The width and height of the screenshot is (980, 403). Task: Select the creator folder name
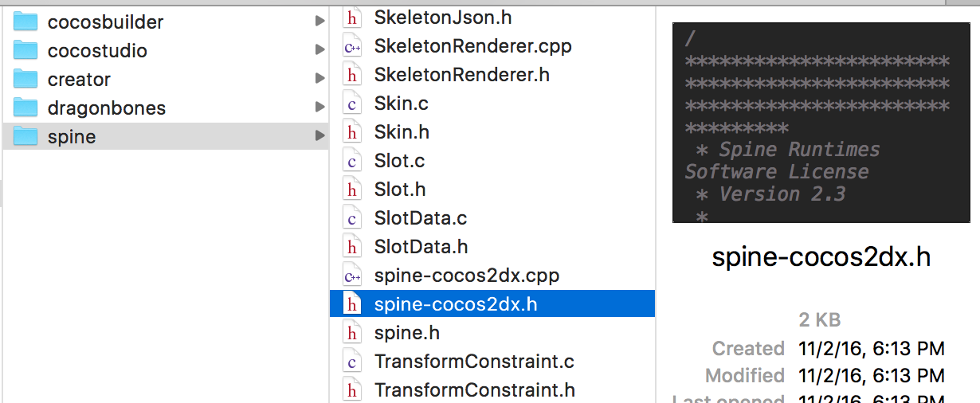point(79,80)
